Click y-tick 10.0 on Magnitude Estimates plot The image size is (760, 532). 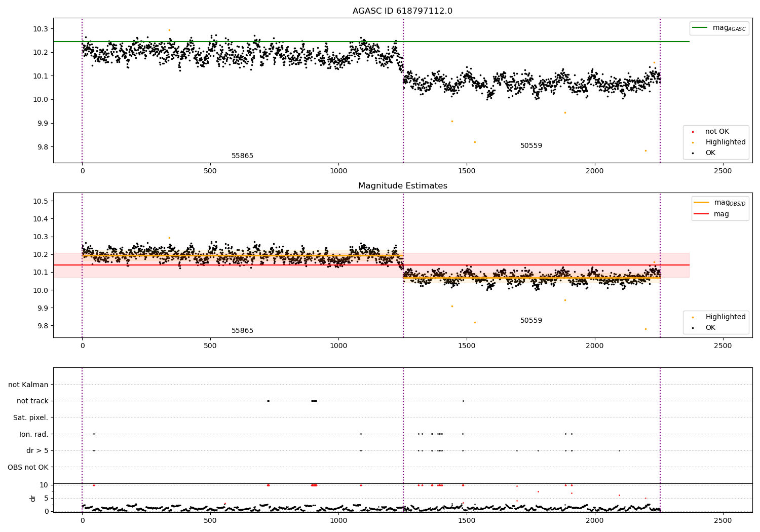pyautogui.click(x=41, y=290)
